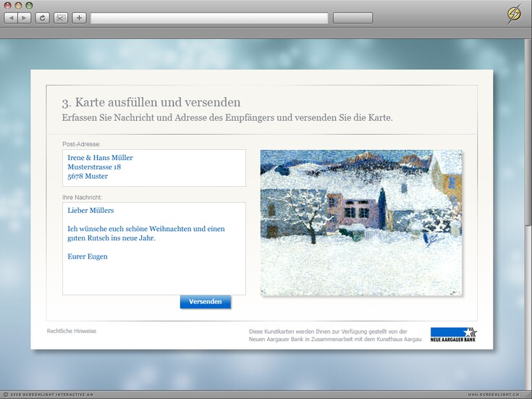Viewport: 532px width, 399px height.
Task: Click into the Post-Adresse text field
Action: click(x=153, y=168)
